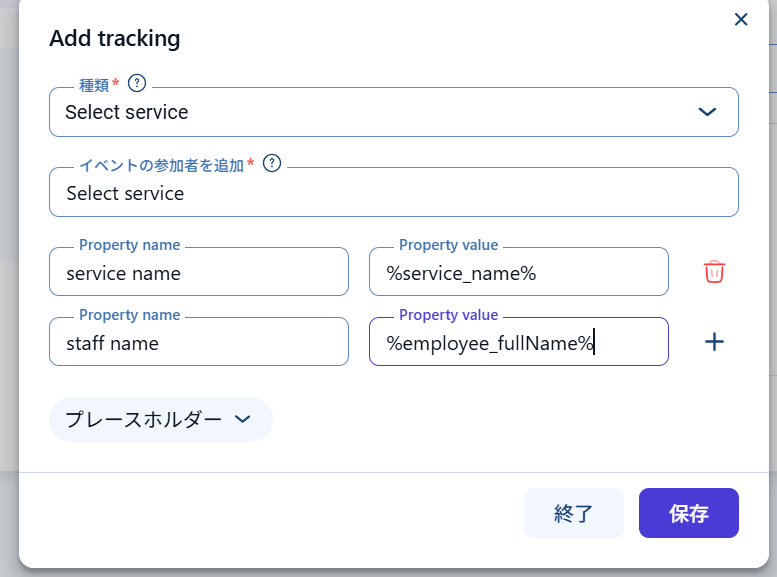
Task: Click the 種類 field label text
Action: click(x=94, y=85)
